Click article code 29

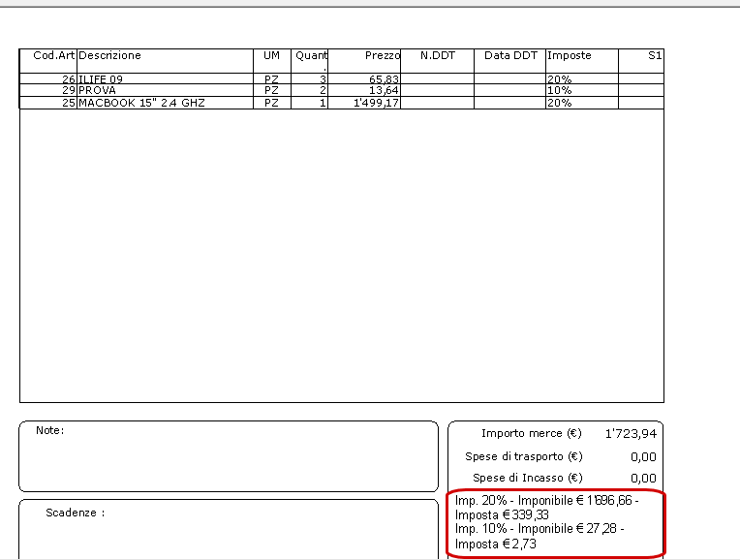[x=69, y=90]
